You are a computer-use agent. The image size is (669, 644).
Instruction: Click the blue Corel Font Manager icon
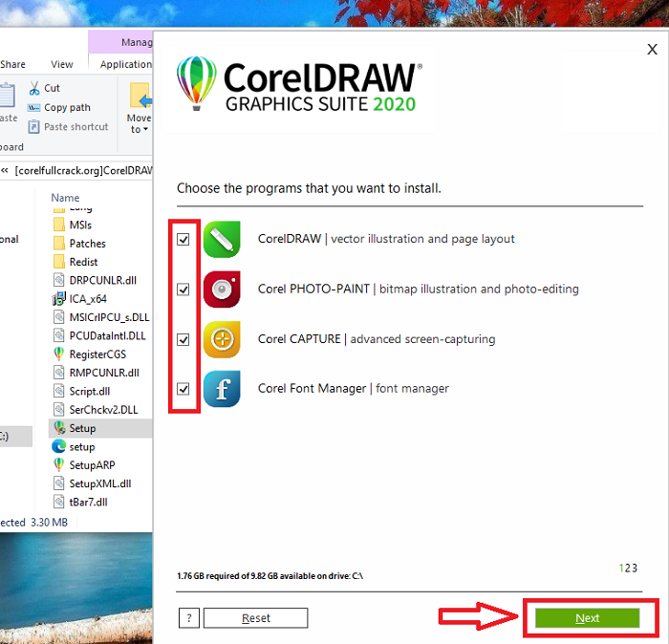222,389
